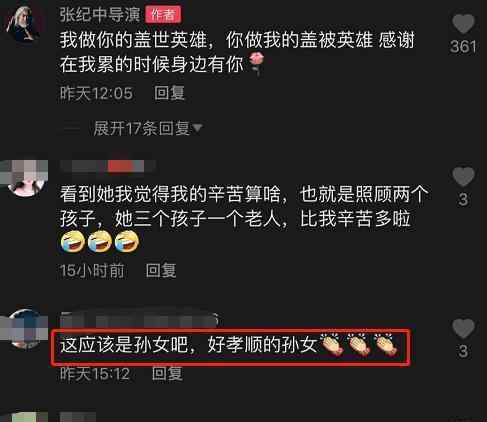487x422 pixels.
Task: Select the highlighted 这应该是孙女吧 comment text
Action: pyautogui.click(x=188, y=345)
